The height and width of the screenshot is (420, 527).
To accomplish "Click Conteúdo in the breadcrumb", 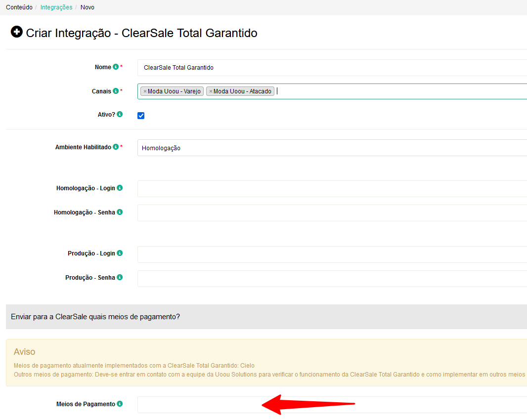I will 19,7.
